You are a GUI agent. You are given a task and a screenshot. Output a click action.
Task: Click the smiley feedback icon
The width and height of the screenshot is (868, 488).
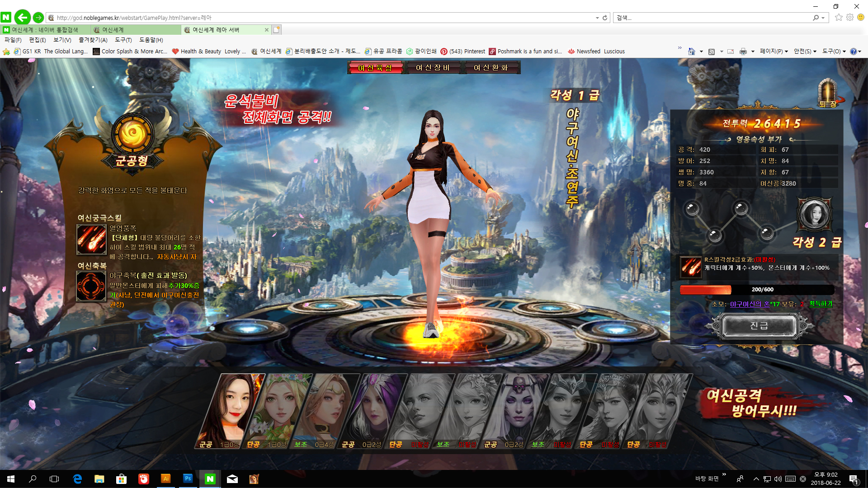pyautogui.click(x=861, y=18)
